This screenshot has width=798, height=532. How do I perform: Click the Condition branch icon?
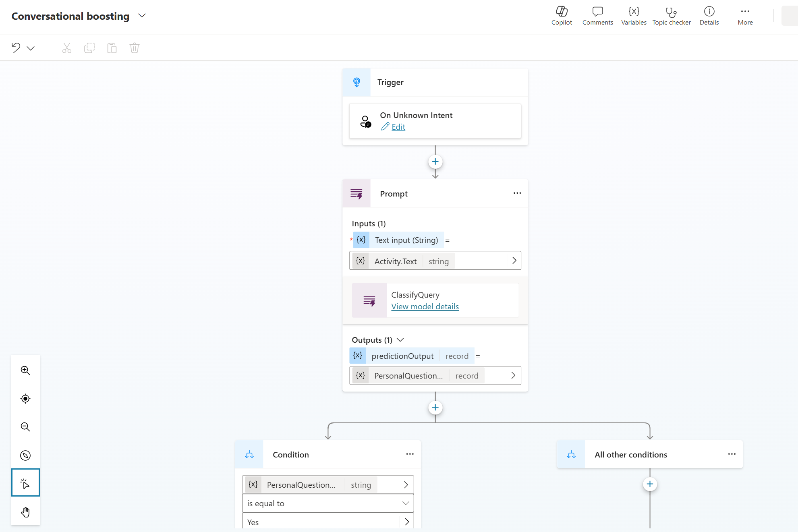tap(249, 454)
